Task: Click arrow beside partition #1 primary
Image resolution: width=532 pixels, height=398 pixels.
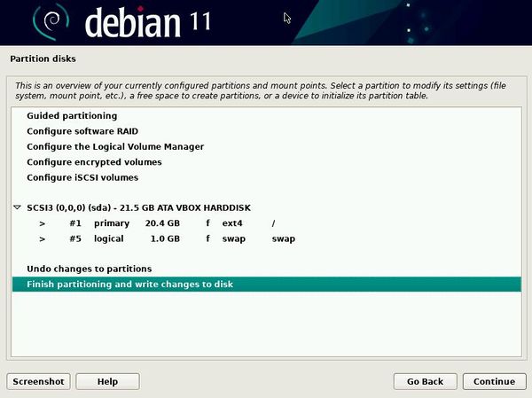Action: click(42, 223)
